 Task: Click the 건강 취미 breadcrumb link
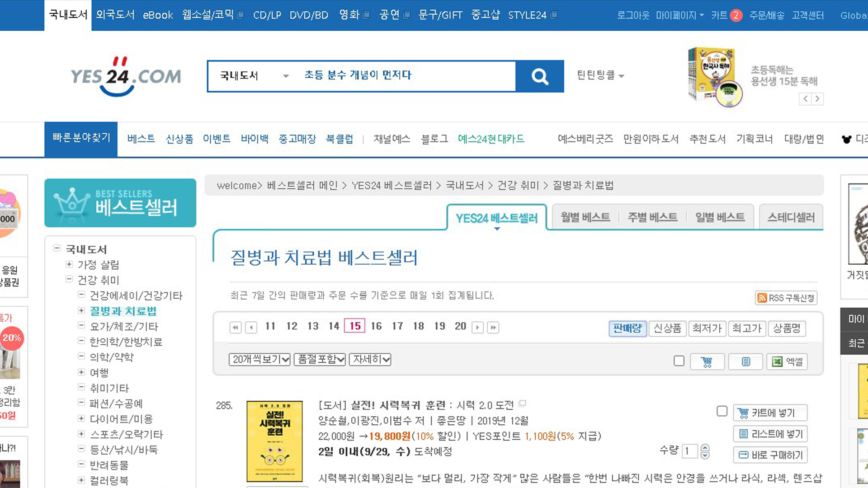518,186
